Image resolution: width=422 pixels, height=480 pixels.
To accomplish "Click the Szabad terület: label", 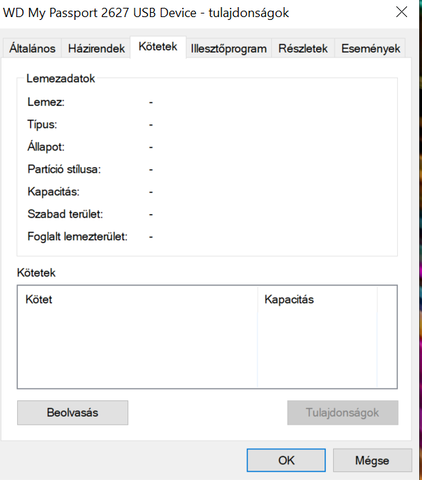I will (65, 214).
